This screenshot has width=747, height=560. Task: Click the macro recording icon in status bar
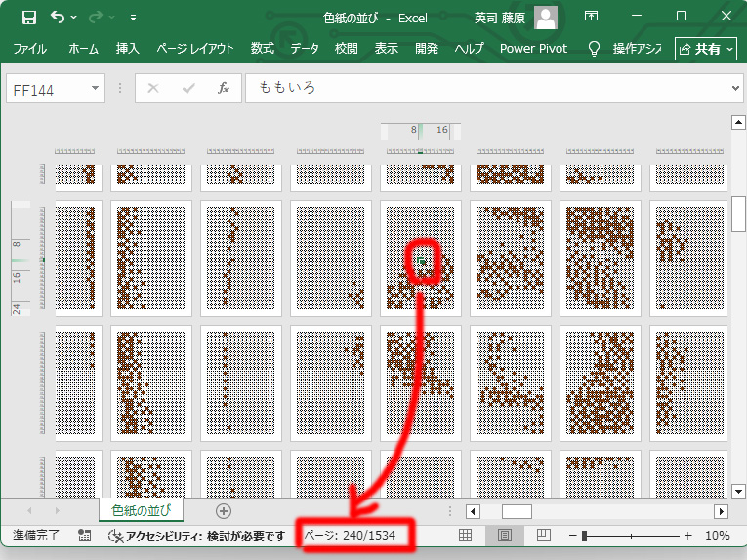click(85, 536)
